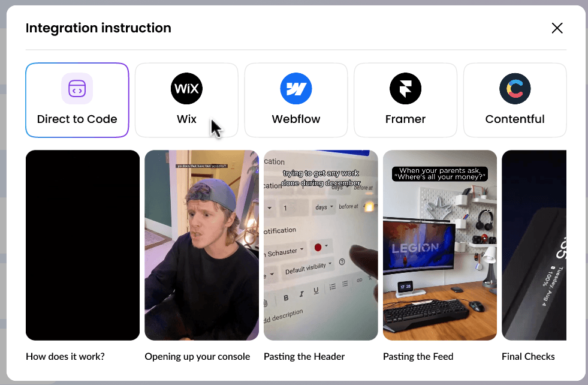The height and width of the screenshot is (385, 588).
Task: Click the 'Pasting the Header' caption
Action: tap(304, 356)
